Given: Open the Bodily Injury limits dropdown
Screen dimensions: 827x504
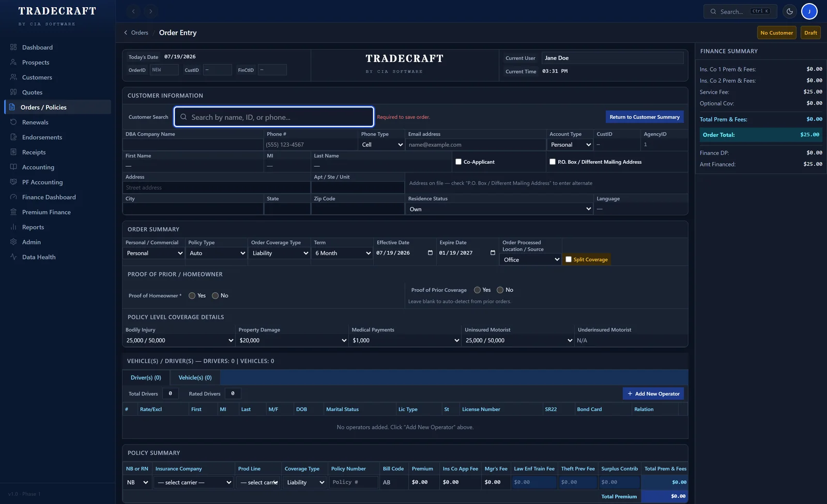Looking at the screenshot, I should [x=179, y=340].
